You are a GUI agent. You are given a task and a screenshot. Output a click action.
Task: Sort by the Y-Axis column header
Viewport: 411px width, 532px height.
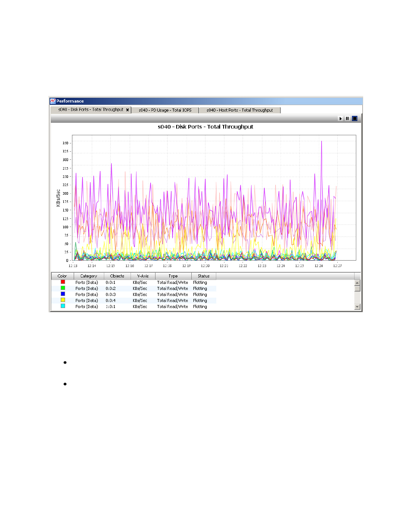143,276
